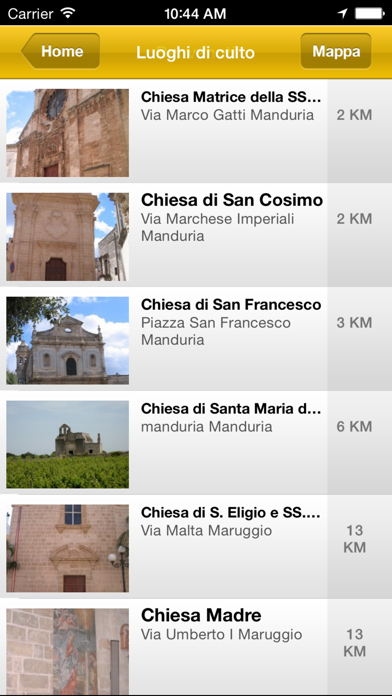Open the S. Eligio church thumbnail
Image resolution: width=392 pixels, height=696 pixels.
(67, 548)
